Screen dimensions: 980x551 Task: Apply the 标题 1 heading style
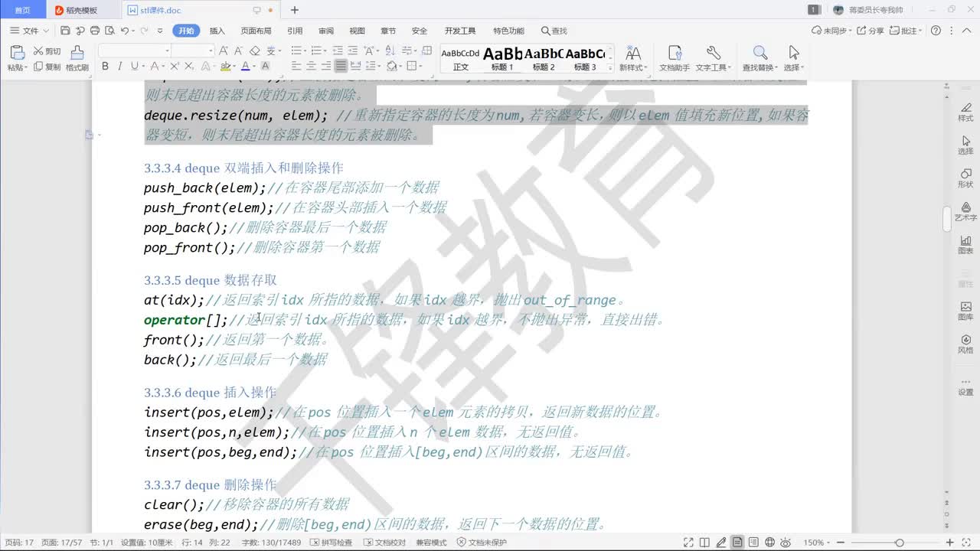point(502,59)
